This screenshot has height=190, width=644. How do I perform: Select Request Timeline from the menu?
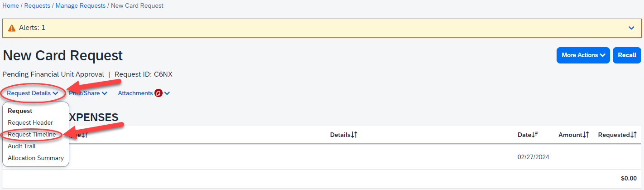pos(32,135)
